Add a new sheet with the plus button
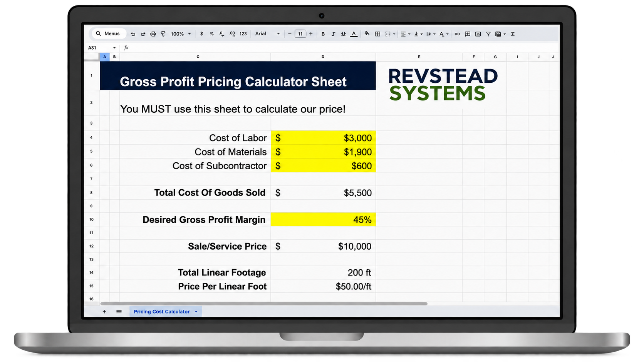644x362 pixels. point(104,312)
